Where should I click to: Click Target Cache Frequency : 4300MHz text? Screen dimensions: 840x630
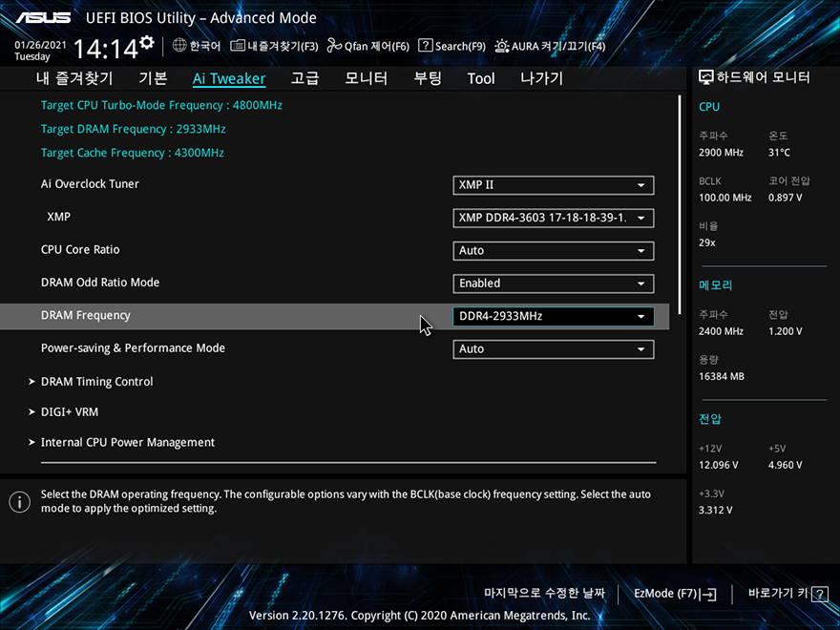[x=133, y=153]
